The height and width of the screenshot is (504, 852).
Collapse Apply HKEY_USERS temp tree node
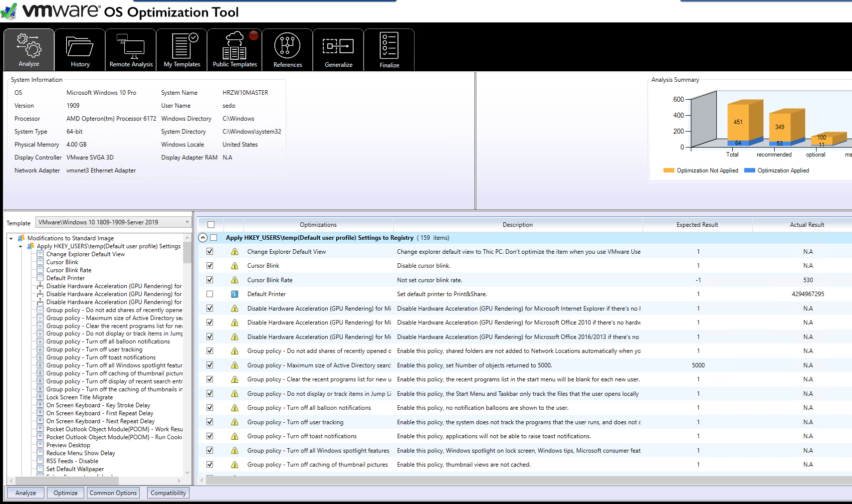pos(20,246)
